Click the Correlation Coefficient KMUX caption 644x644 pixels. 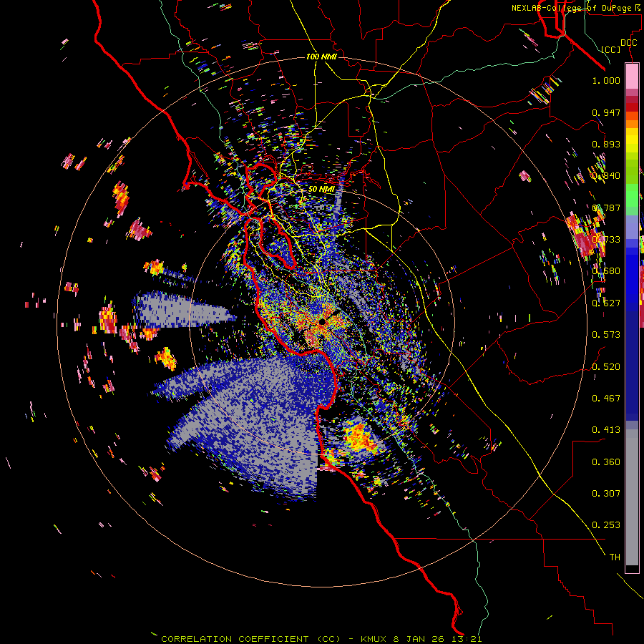coord(321,639)
